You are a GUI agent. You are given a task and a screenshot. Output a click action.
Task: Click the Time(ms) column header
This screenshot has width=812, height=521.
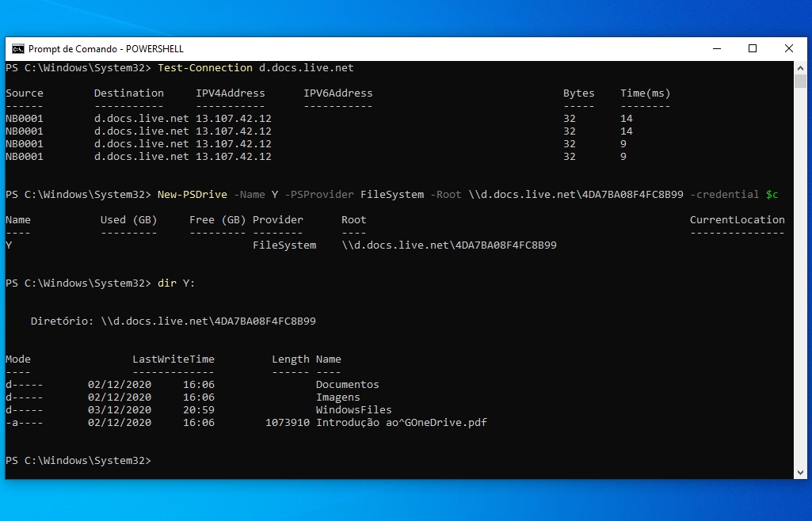tap(645, 93)
